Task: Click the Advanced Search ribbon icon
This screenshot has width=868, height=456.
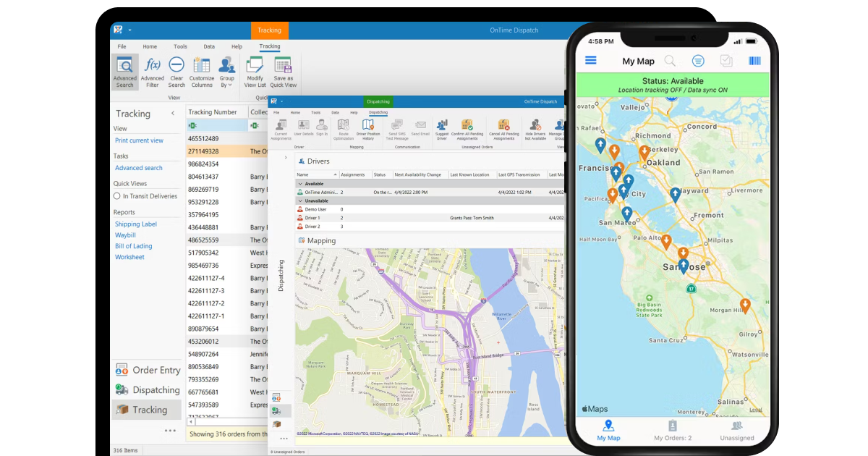Action: click(x=124, y=72)
